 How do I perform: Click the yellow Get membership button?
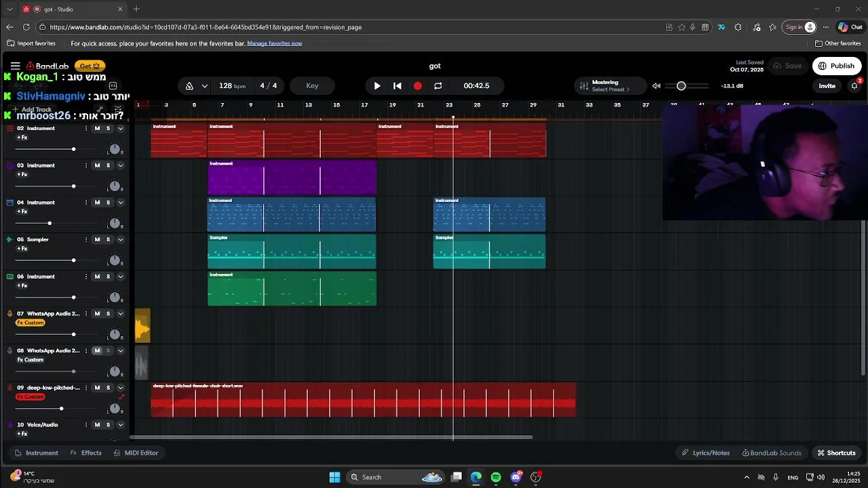coord(90,66)
